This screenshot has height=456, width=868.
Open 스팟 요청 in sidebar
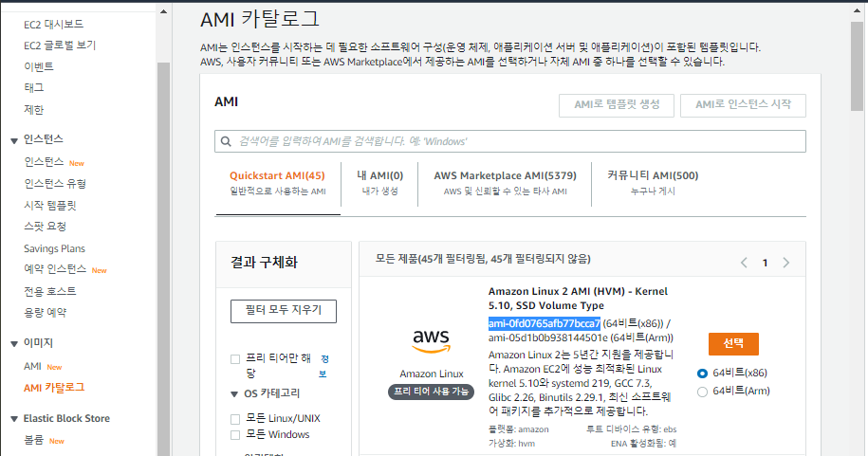click(x=45, y=227)
